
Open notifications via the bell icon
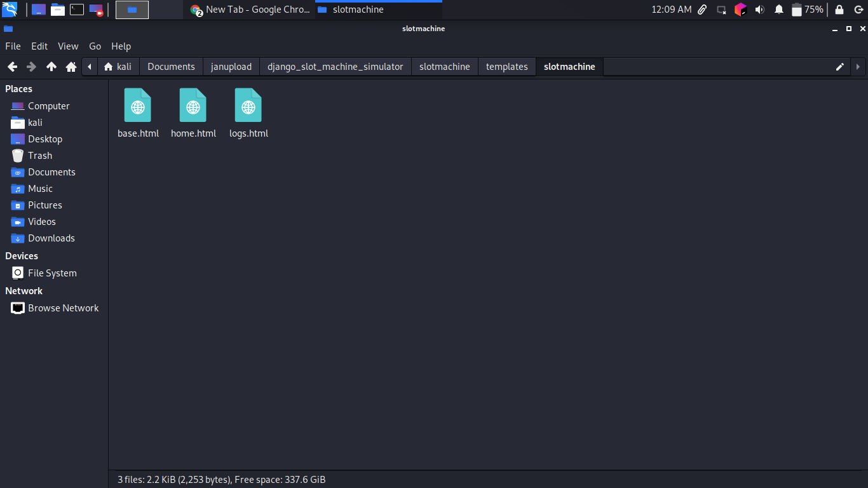(x=779, y=10)
